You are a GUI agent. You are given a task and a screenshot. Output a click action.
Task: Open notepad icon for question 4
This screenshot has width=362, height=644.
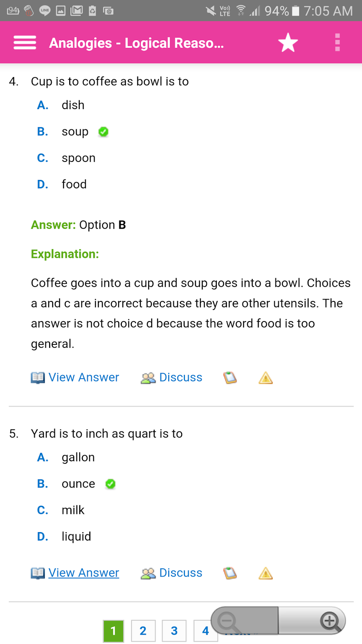[230, 378]
